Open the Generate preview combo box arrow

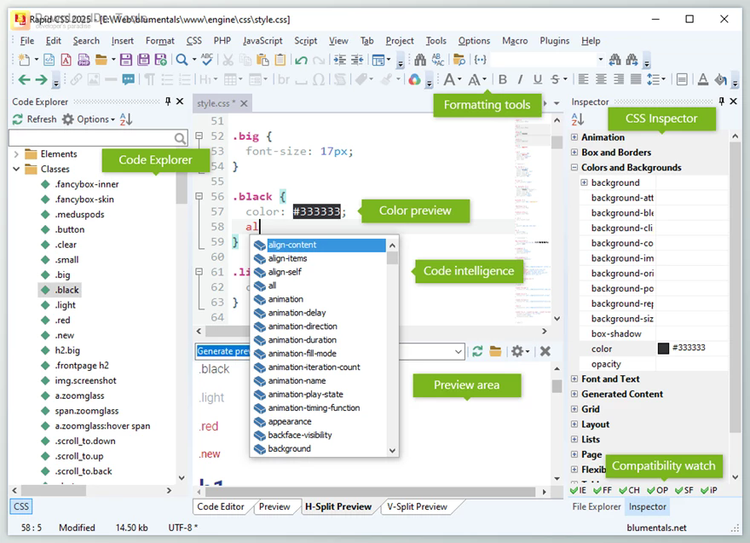coord(458,352)
